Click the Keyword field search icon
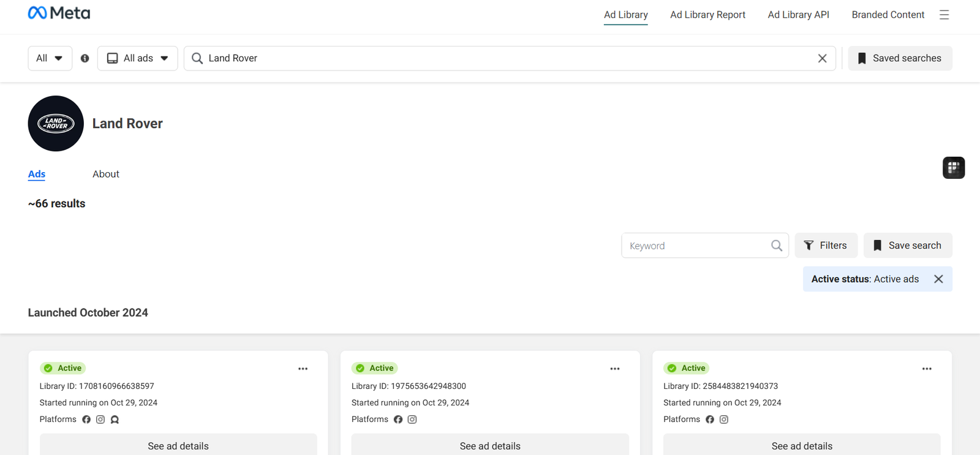The image size is (980, 455). point(777,246)
